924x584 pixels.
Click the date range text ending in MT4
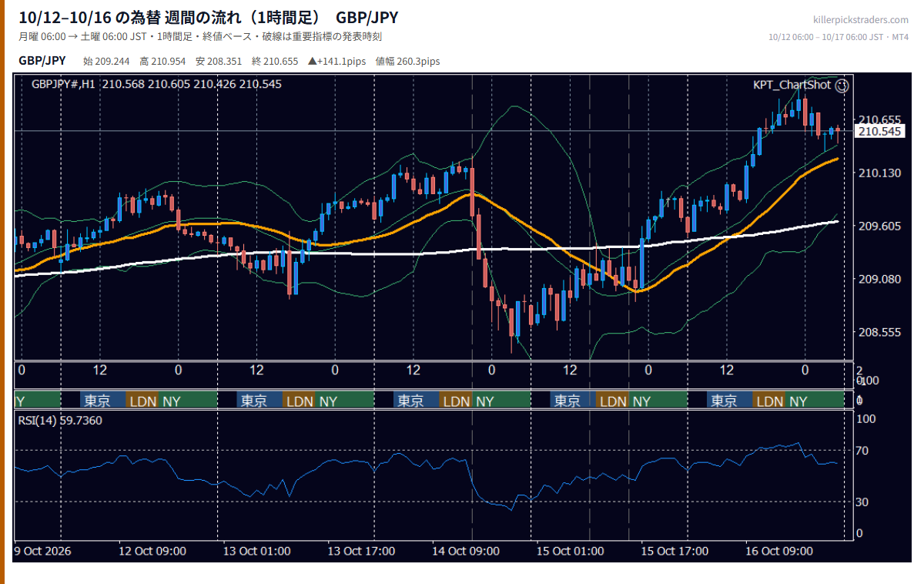click(839, 37)
